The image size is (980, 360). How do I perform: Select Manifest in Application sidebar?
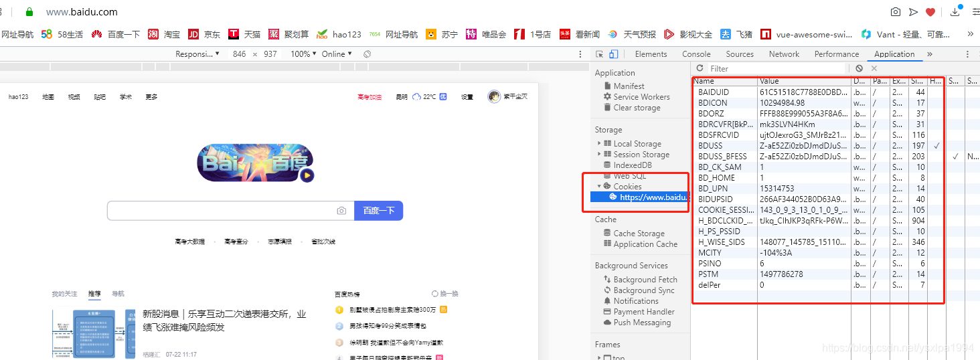click(x=629, y=86)
